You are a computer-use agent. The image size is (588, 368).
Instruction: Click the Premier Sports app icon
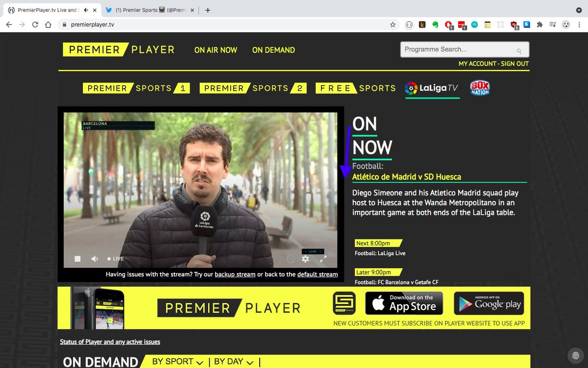(344, 303)
